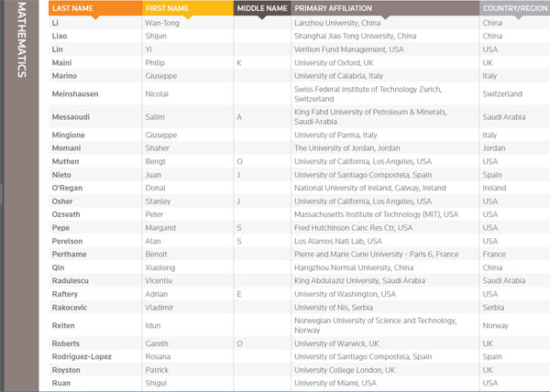Click last name 'Meinshausen'
This screenshot has width=550, height=392.
point(75,94)
